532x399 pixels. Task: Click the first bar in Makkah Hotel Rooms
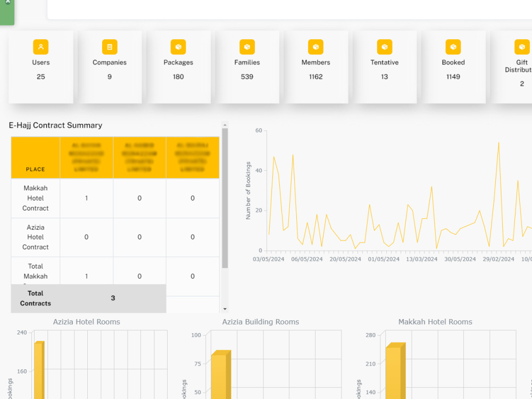pos(395,371)
